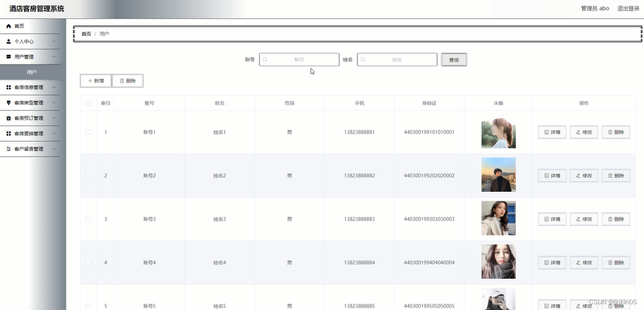Expand 客房预订管理 using its chevron arrow

point(54,118)
